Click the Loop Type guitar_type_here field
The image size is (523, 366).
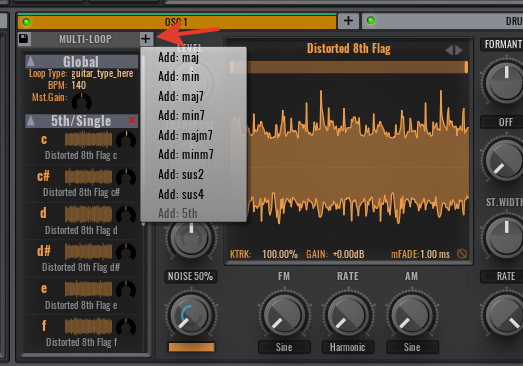click(102, 73)
